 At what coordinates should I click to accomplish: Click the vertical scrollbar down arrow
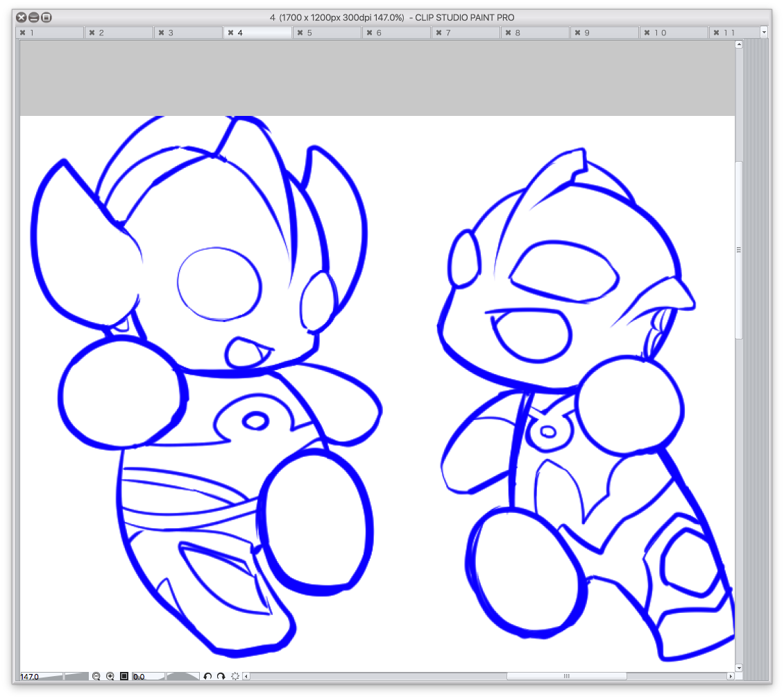[739, 668]
